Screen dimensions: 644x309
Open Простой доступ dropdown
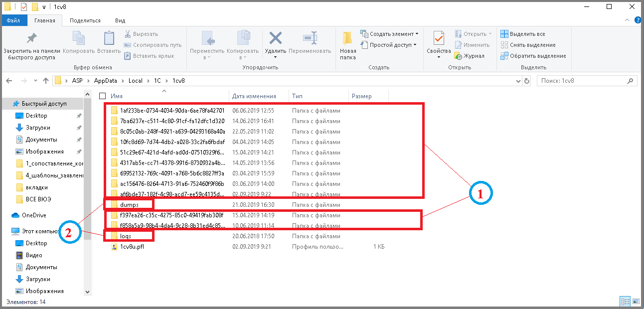pos(388,45)
